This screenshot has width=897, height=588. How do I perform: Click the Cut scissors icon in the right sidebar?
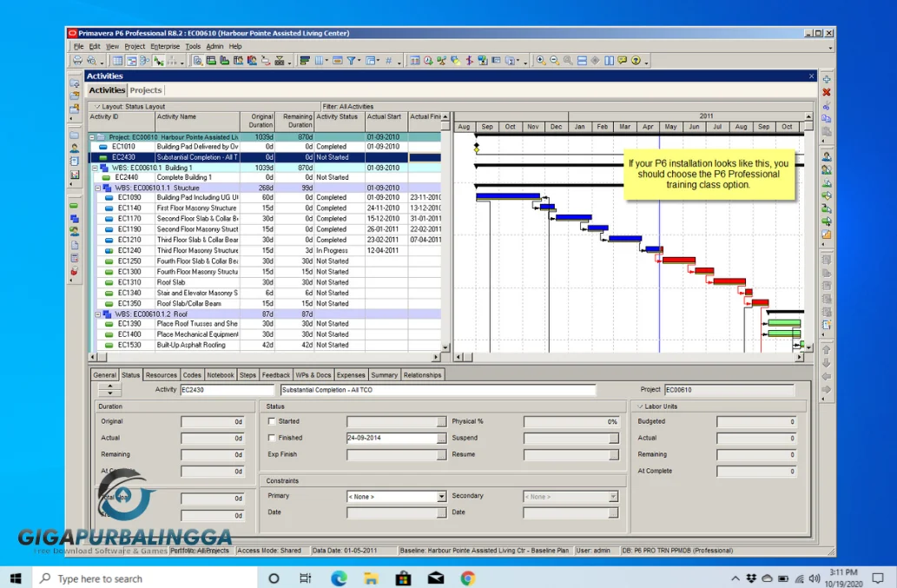click(x=827, y=105)
